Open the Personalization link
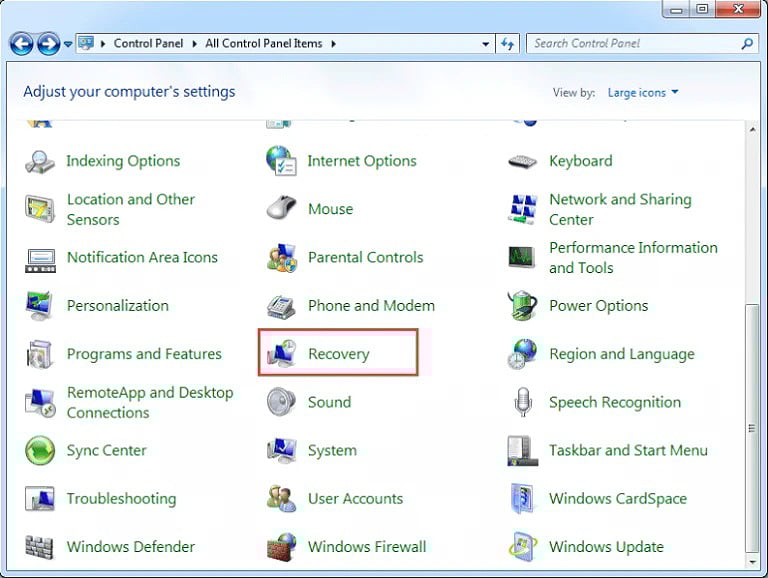Viewport: 768px width, 578px height. click(x=118, y=306)
